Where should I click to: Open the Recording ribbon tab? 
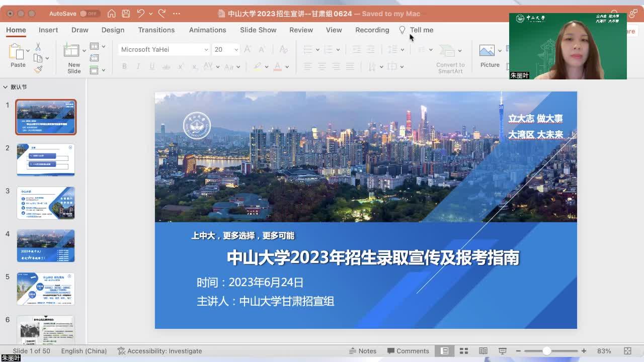pyautogui.click(x=372, y=30)
